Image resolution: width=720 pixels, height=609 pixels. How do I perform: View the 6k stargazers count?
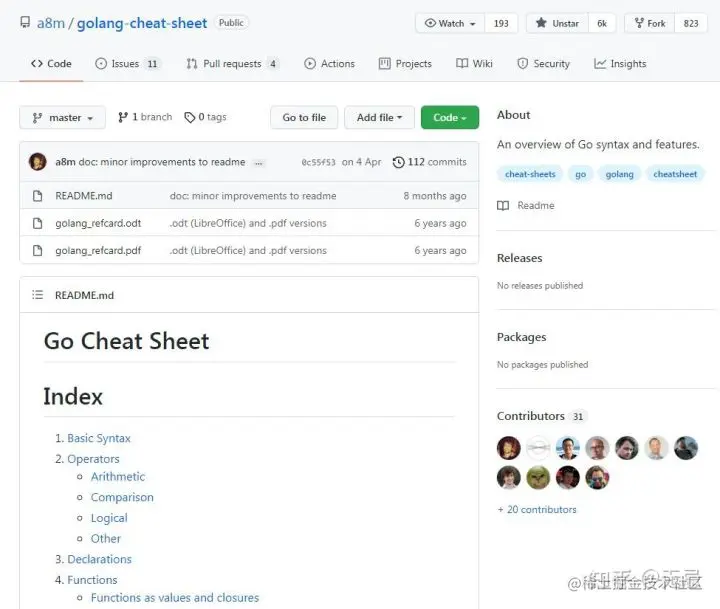602,23
